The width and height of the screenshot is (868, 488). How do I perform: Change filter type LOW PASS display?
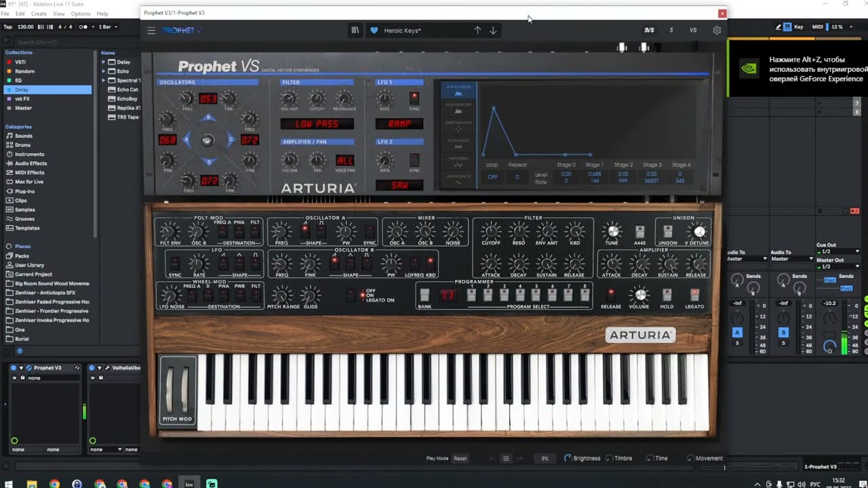[317, 124]
